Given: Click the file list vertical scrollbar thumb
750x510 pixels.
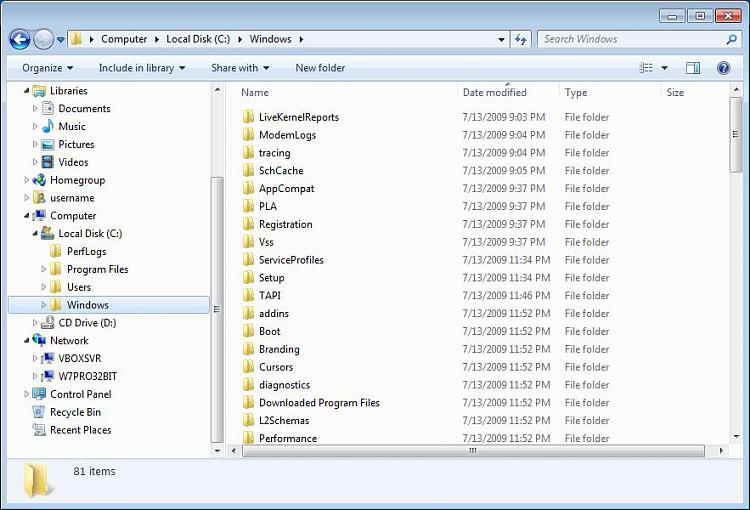Looking at the screenshot, I should pos(736,135).
